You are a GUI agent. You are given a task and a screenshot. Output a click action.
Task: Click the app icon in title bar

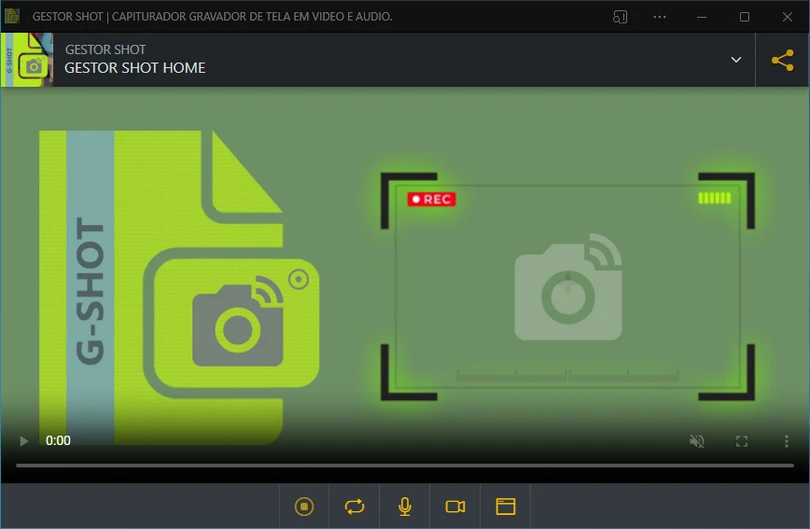tap(13, 17)
